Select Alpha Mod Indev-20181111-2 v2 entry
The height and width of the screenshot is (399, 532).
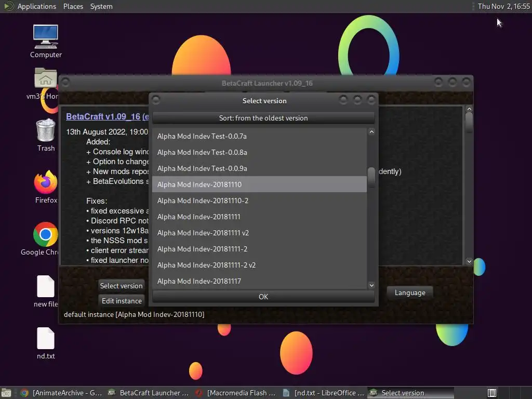pyautogui.click(x=259, y=265)
